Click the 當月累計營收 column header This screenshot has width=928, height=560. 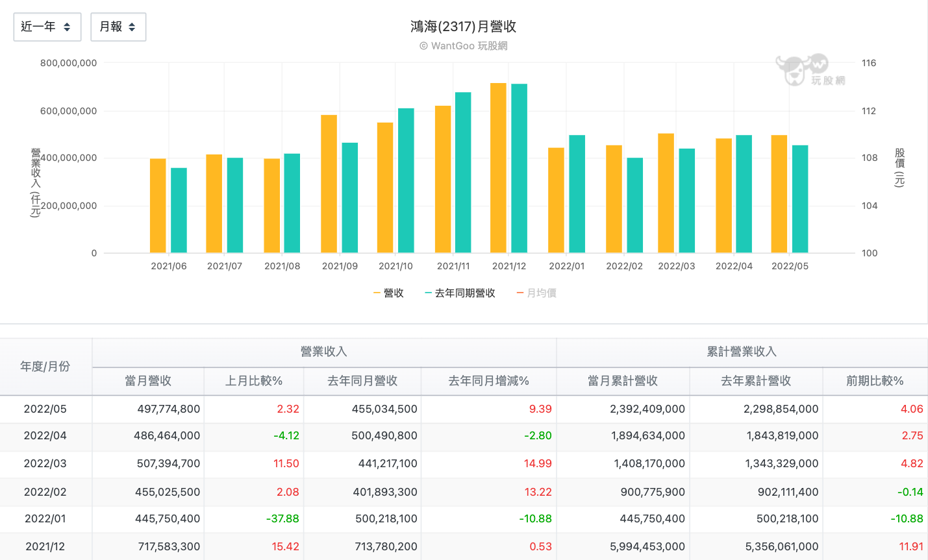(x=623, y=381)
